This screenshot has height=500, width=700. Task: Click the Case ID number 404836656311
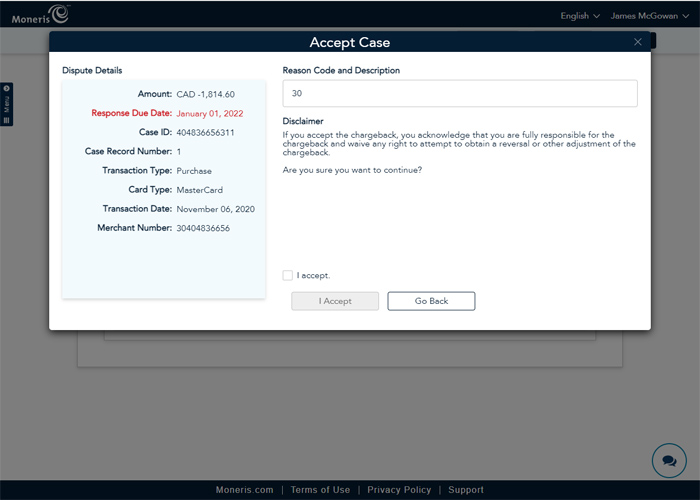[x=206, y=132]
